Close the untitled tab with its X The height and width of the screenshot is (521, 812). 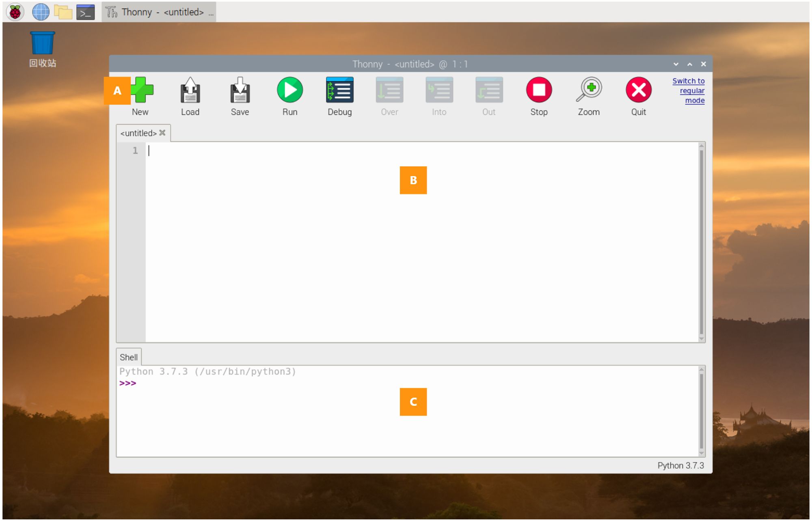tap(162, 133)
